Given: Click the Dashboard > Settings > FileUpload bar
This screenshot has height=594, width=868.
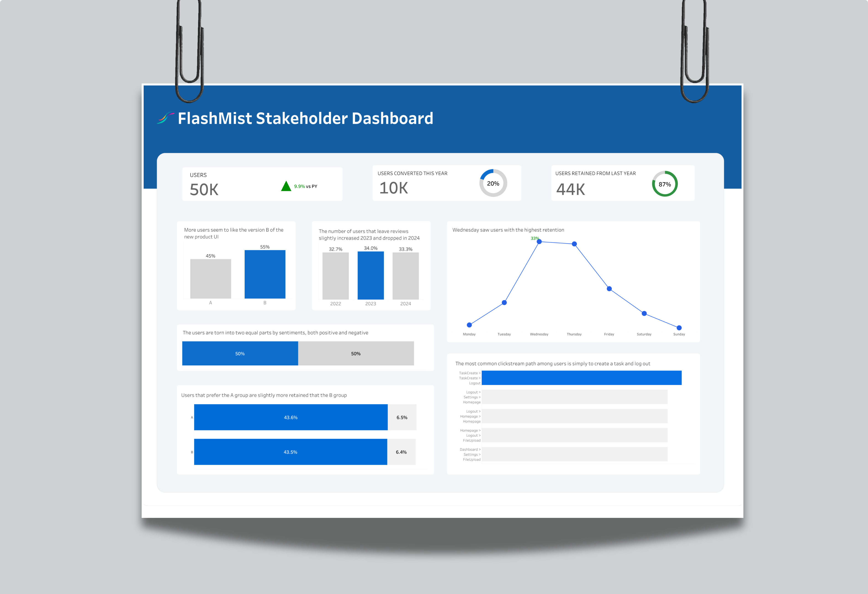Looking at the screenshot, I should 574,454.
